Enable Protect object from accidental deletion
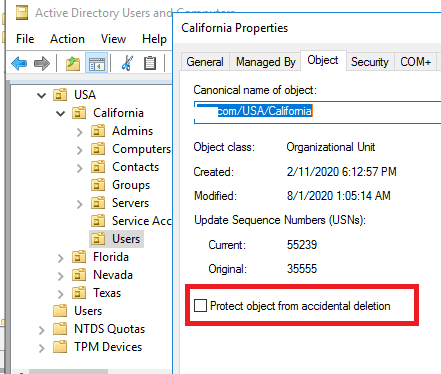This screenshot has width=441, height=374. click(200, 305)
